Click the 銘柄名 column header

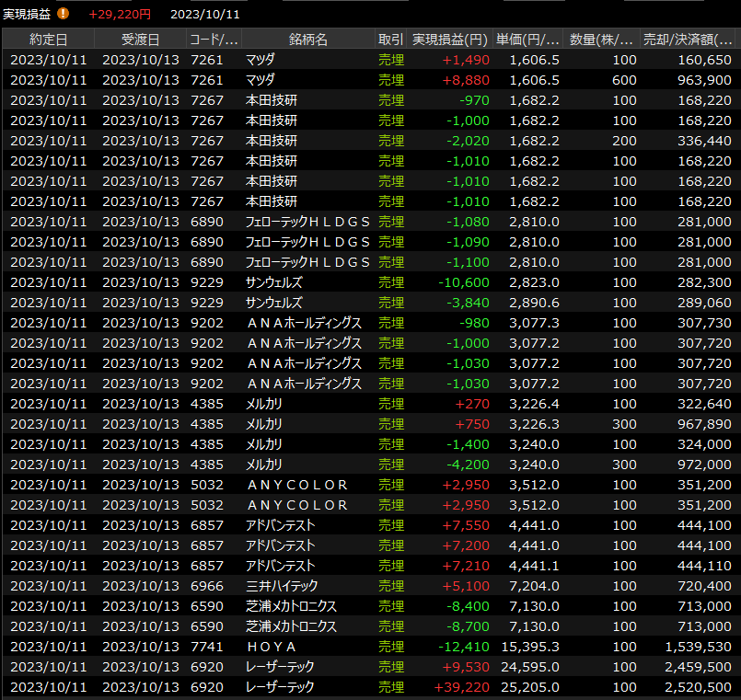307,40
